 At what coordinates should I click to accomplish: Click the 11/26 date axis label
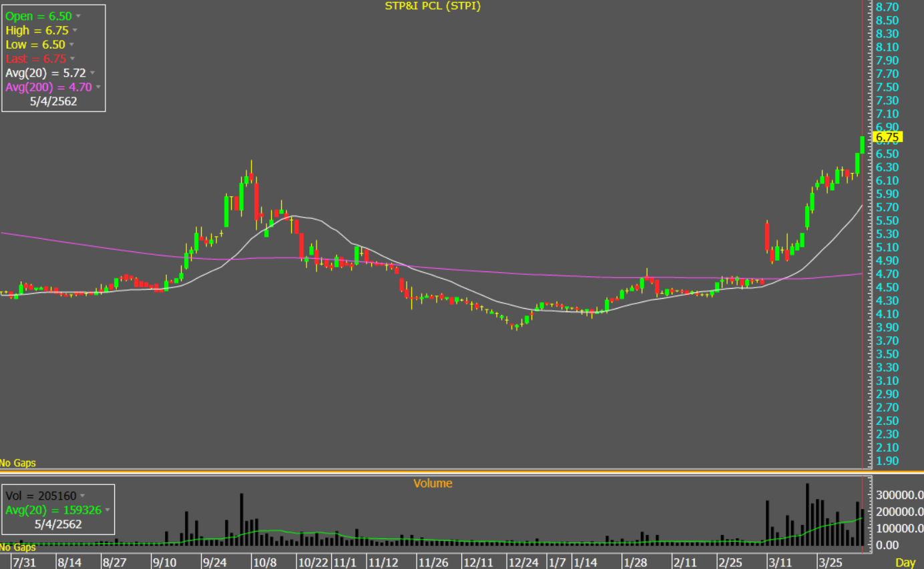pos(433,563)
